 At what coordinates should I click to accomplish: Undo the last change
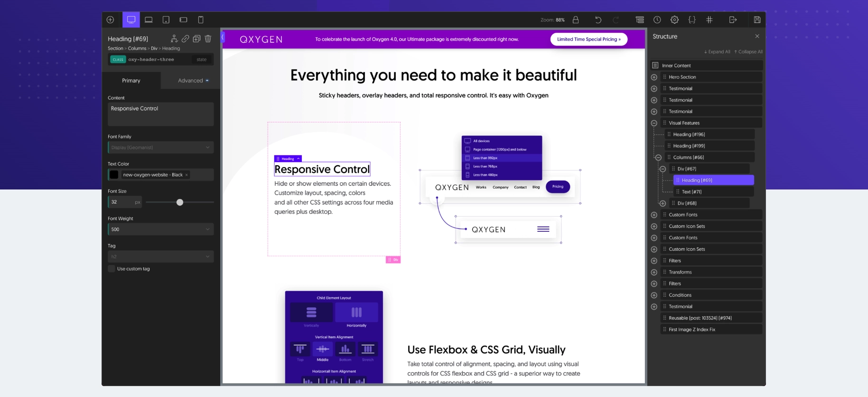tap(598, 19)
